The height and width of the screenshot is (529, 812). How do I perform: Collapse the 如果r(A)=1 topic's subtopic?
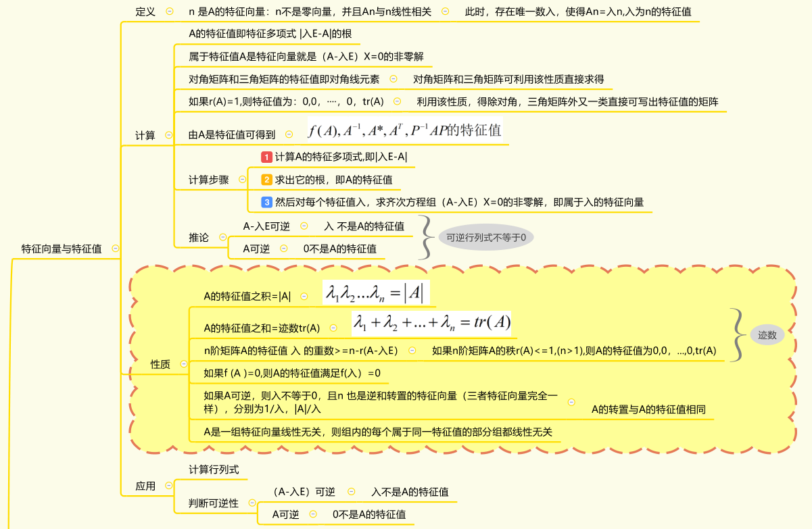398,101
